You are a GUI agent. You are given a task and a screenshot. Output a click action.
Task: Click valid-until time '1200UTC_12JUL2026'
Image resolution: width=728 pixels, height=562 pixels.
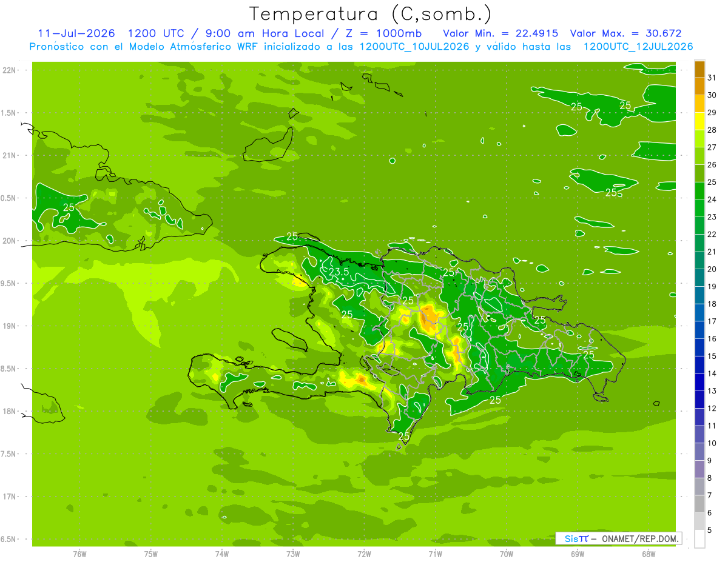[x=638, y=47]
